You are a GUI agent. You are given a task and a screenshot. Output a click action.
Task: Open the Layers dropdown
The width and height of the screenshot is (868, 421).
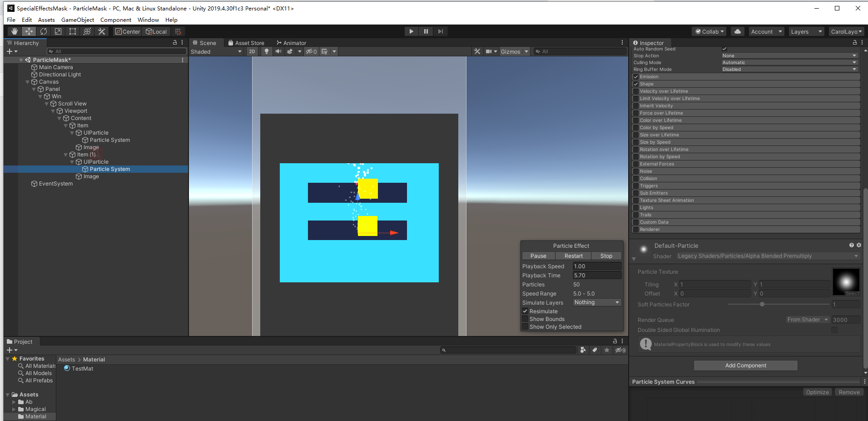[806, 31]
